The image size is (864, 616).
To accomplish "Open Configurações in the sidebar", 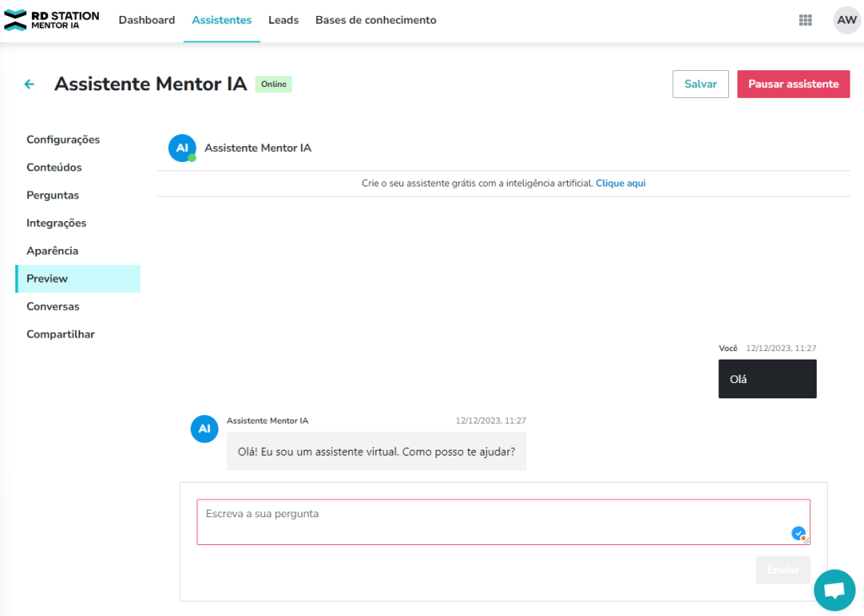I will tap(78, 139).
